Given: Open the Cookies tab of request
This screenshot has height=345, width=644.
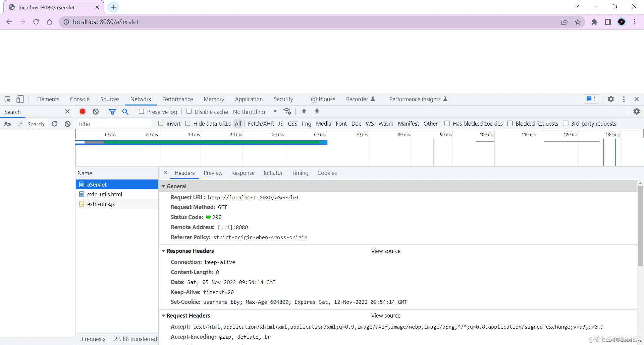Looking at the screenshot, I should click(x=327, y=173).
